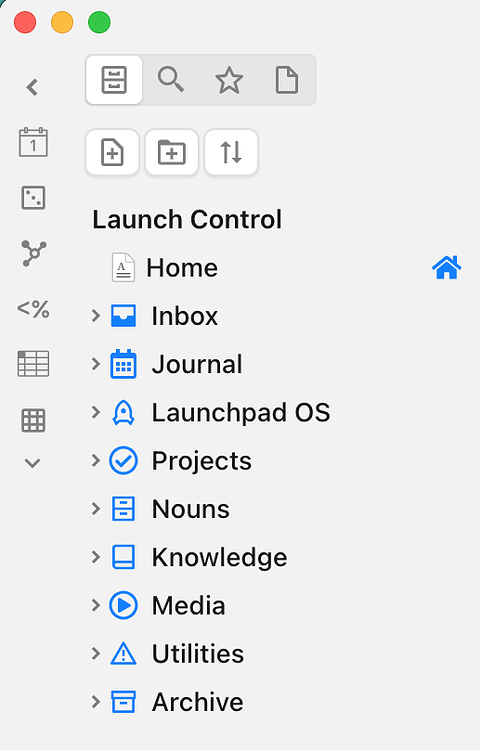
Task: Switch to the search tab
Action: click(x=171, y=79)
